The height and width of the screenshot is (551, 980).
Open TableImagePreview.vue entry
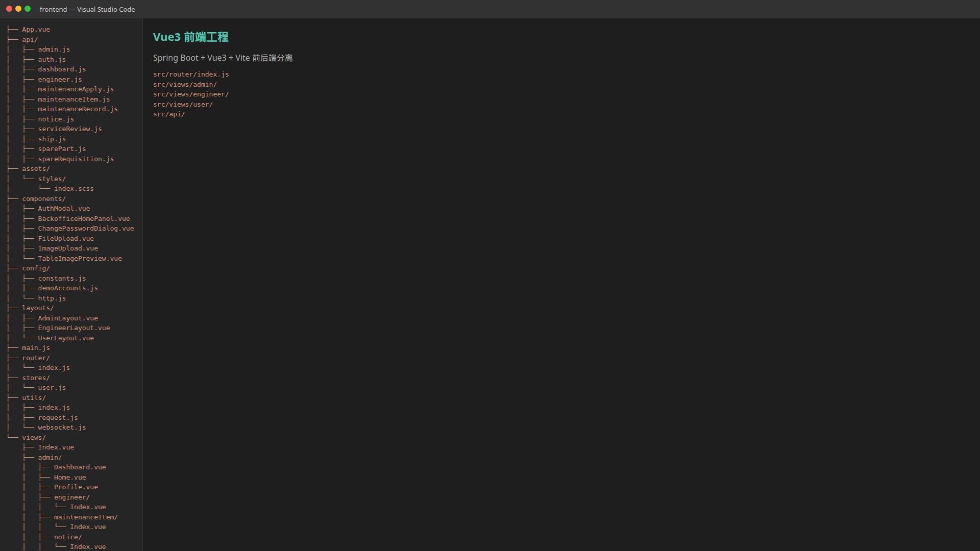coord(80,259)
